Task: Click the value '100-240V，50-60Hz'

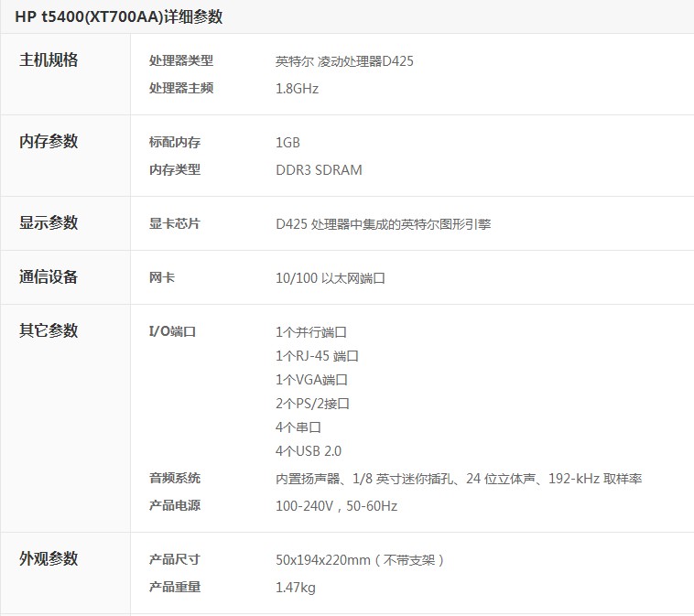Action: [x=336, y=506]
